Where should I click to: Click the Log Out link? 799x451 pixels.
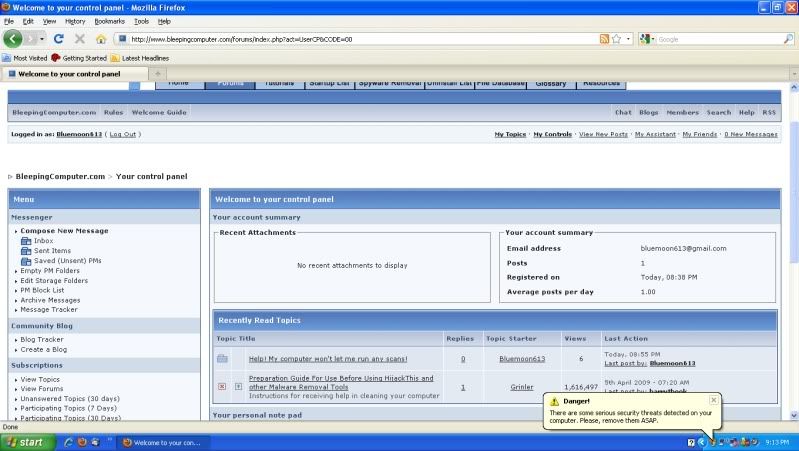pos(123,135)
